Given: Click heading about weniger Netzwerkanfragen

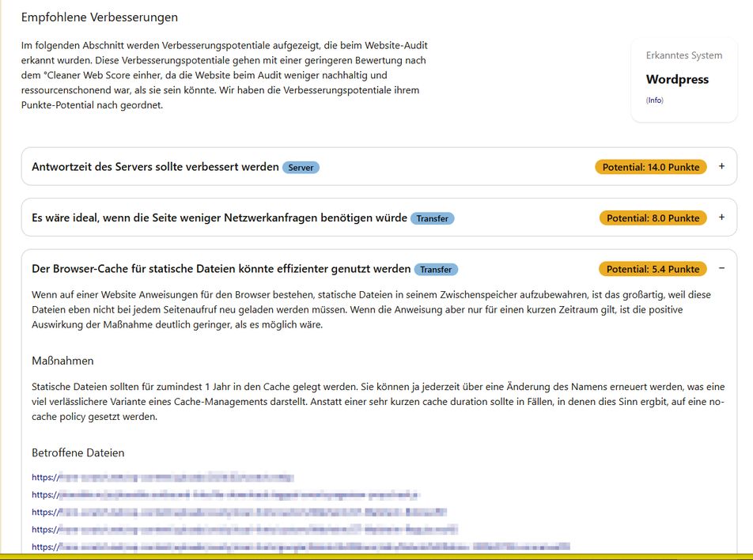Looking at the screenshot, I should [219, 218].
